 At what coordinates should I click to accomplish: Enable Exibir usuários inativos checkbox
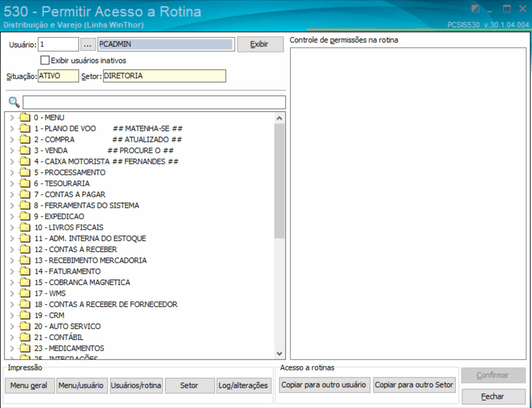click(x=45, y=60)
